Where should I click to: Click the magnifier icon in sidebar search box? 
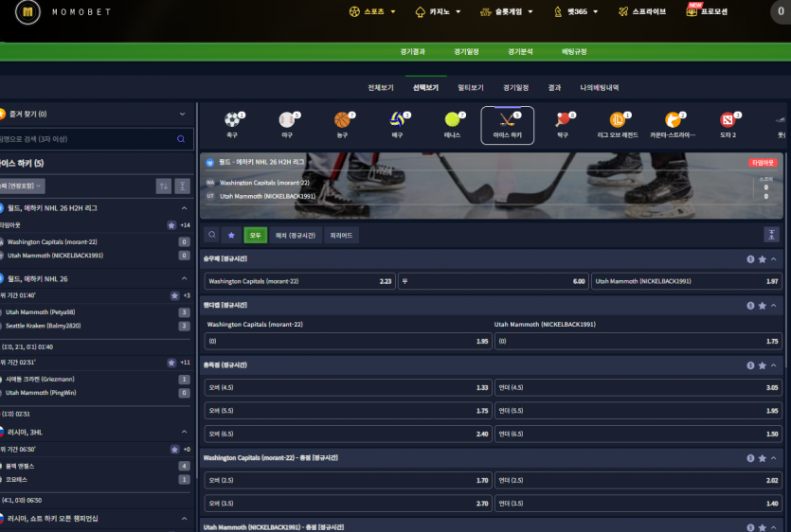[x=181, y=138]
